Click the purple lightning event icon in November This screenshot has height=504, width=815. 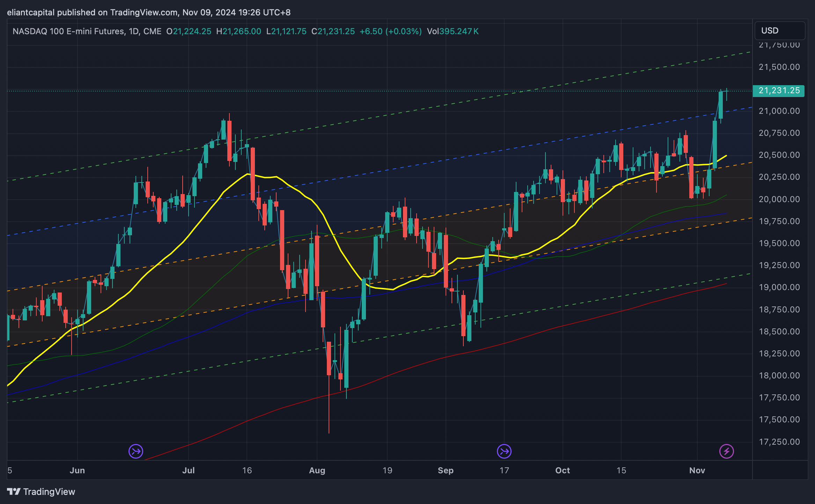[x=726, y=451]
